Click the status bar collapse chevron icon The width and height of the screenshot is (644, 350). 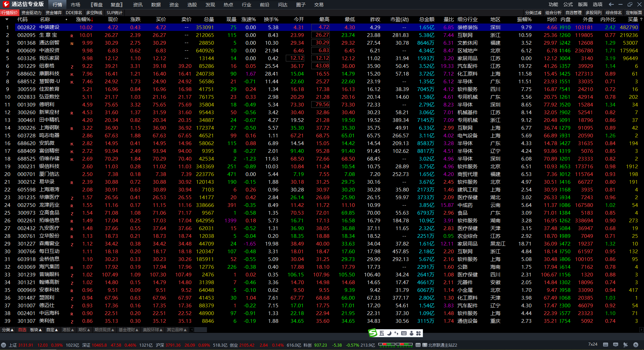point(3,345)
